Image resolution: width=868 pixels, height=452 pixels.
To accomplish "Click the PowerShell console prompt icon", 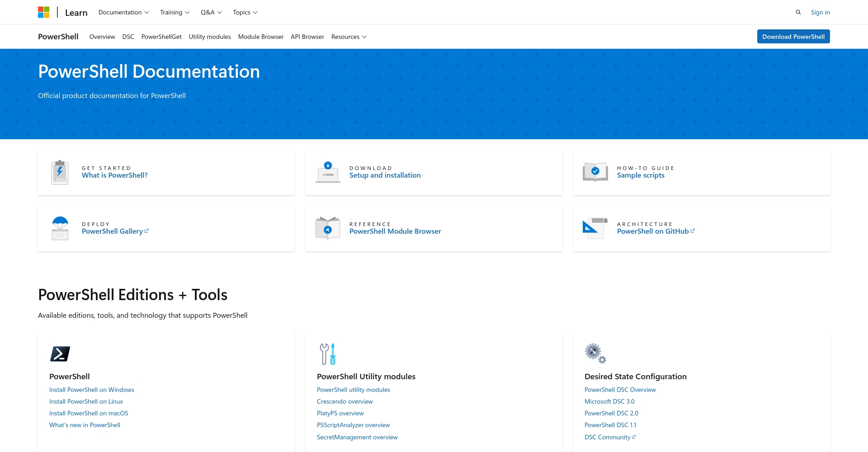I will [60, 354].
